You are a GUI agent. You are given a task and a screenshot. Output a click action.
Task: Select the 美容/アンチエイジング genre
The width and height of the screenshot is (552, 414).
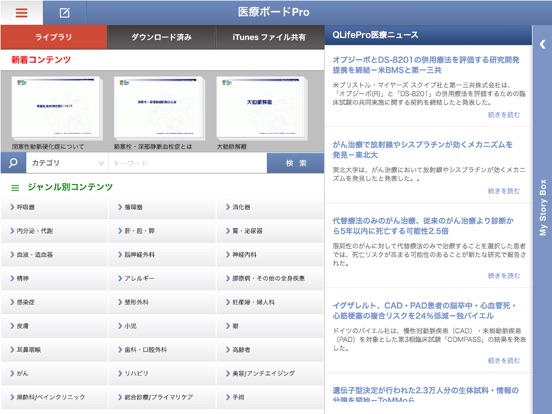270,373
